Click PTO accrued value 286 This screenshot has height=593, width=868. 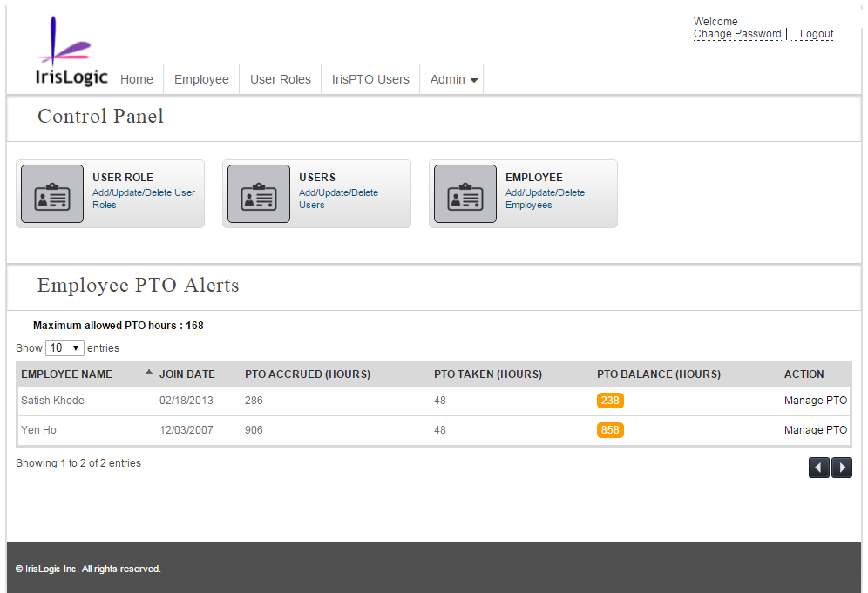(x=254, y=401)
